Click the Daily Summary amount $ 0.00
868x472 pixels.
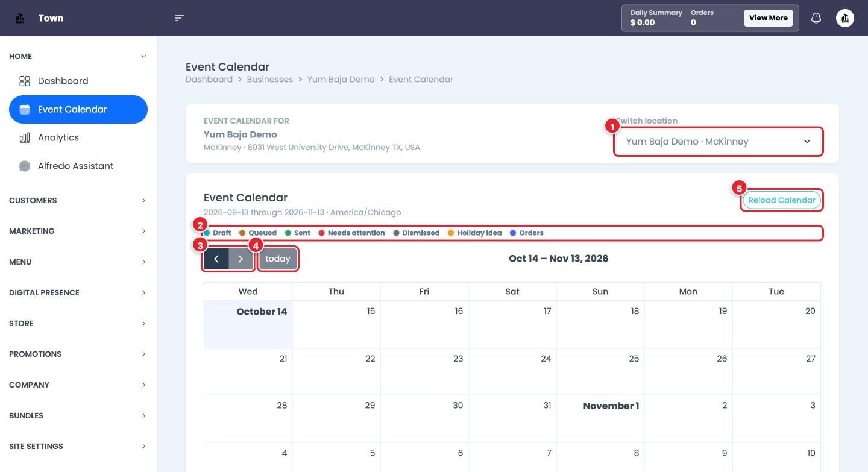coord(643,23)
